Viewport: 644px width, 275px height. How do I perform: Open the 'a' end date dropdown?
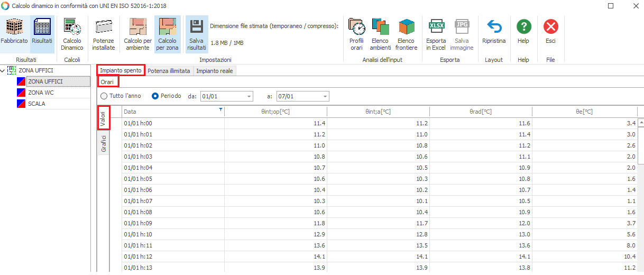(x=325, y=96)
